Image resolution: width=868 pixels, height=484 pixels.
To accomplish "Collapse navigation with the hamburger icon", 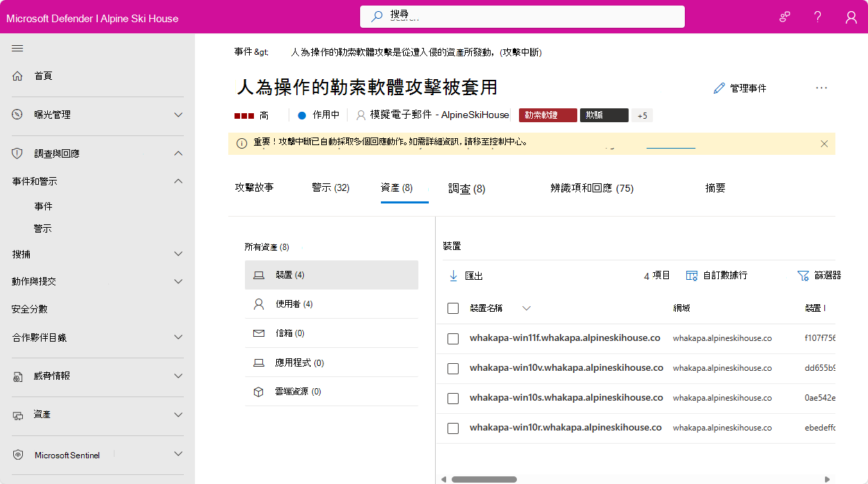I will pyautogui.click(x=17, y=49).
